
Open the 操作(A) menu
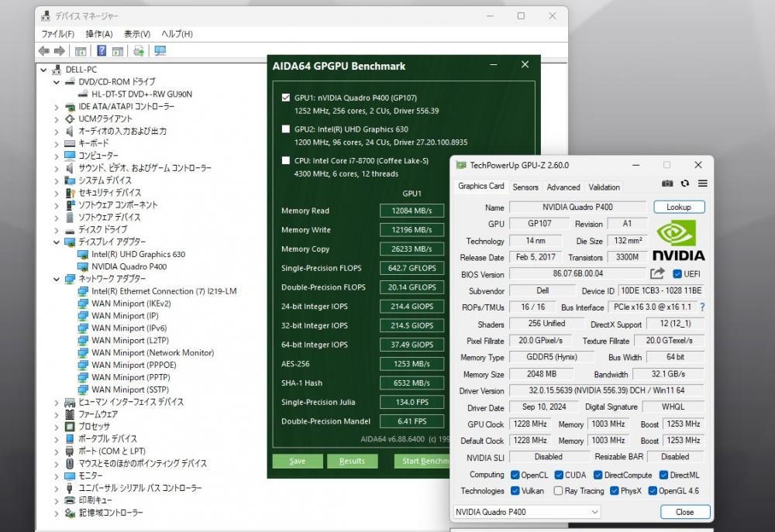tap(99, 34)
